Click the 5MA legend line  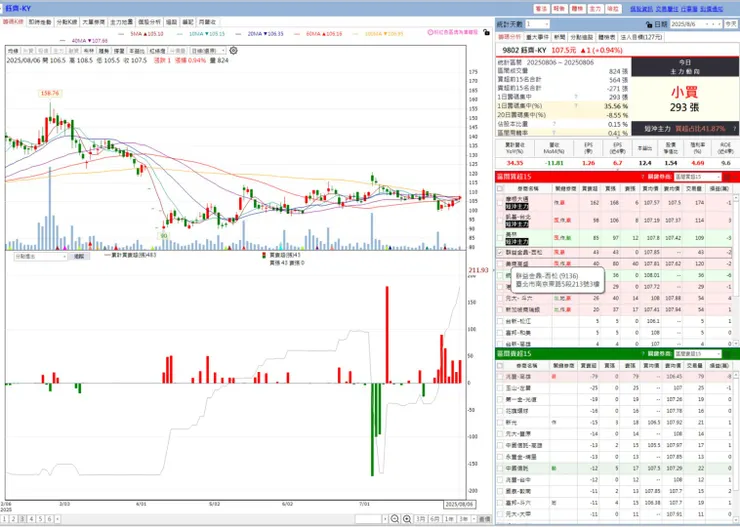pos(142,34)
